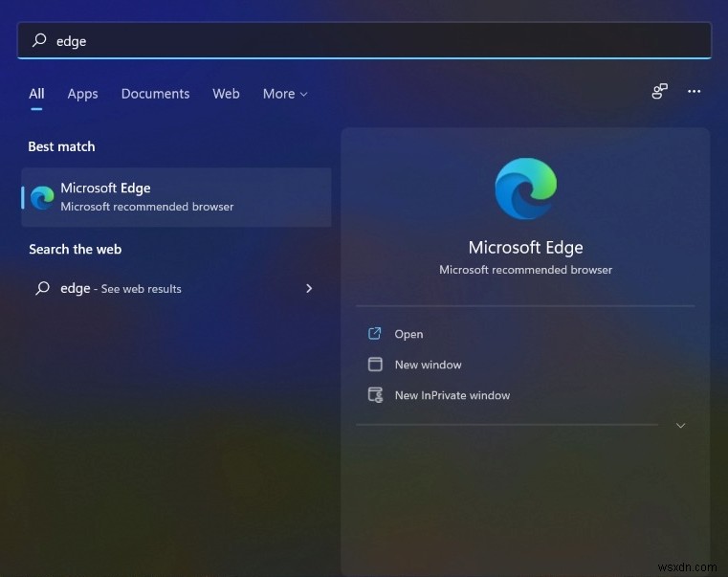Click the Microsoft Edge title in preview pane
The height and width of the screenshot is (577, 728).
tap(525, 247)
